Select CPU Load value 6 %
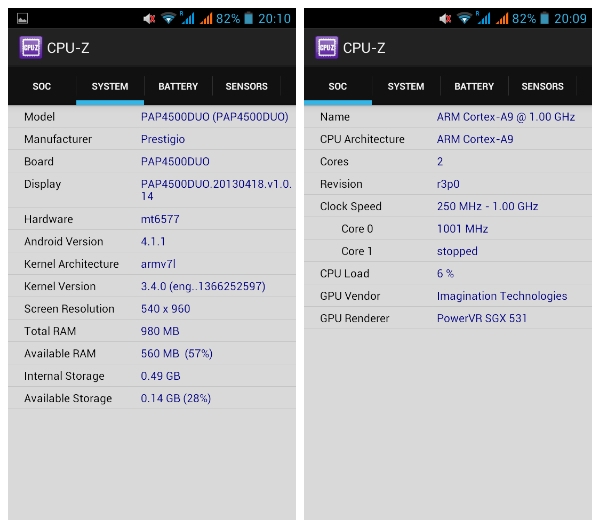Image resolution: width=600 pixels, height=528 pixels. point(445,273)
